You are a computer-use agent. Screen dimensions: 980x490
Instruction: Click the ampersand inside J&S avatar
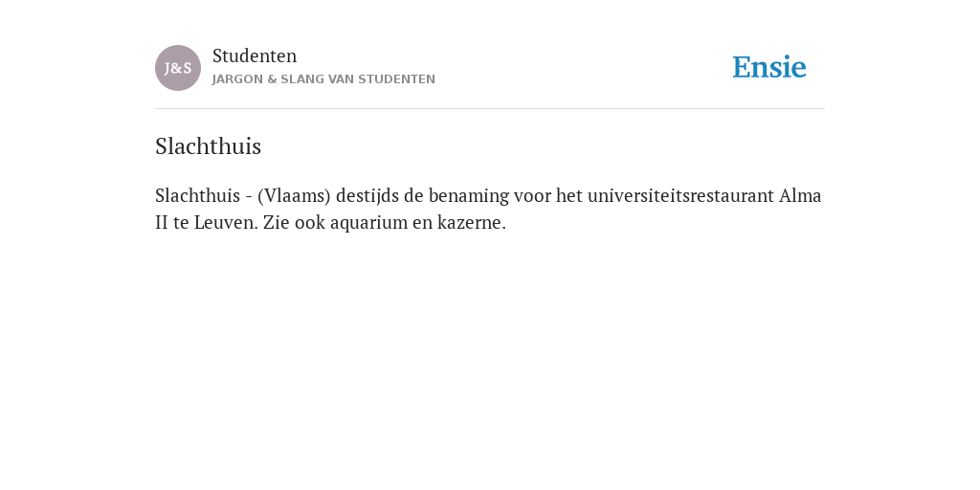point(177,69)
